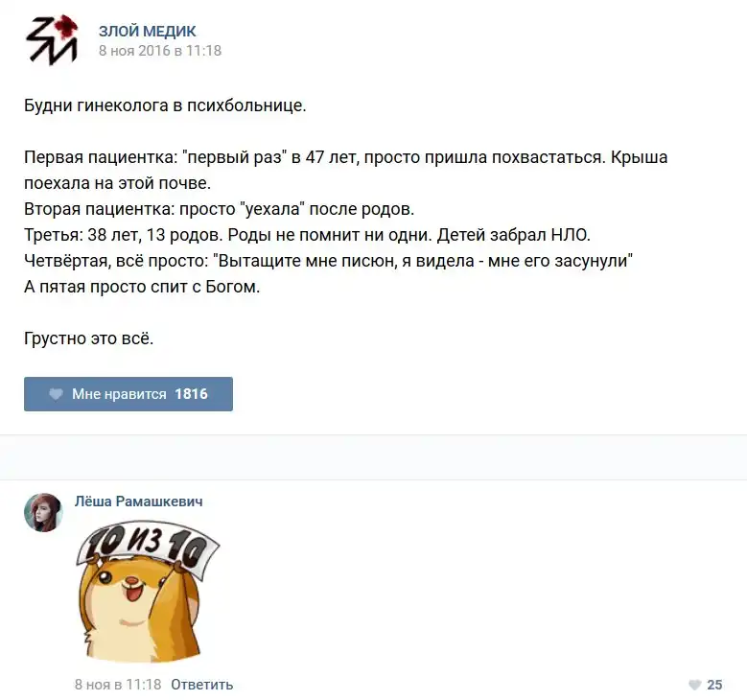Like the comment with heart icon

[695, 685]
